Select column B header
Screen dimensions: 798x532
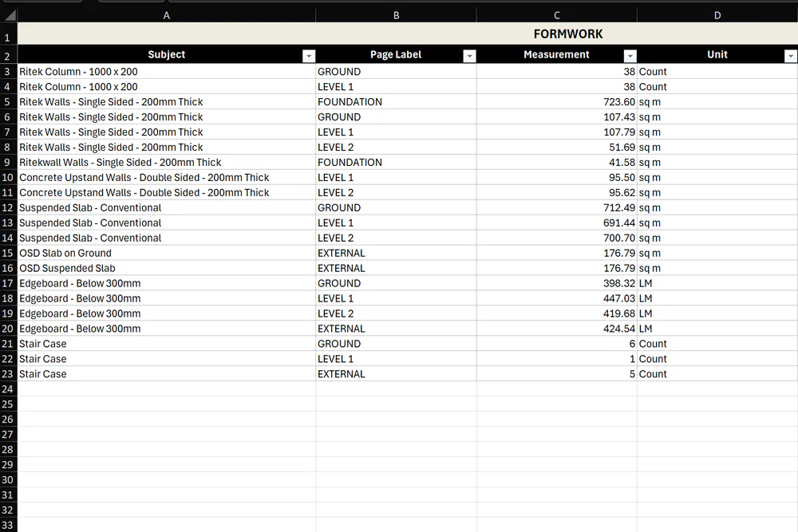(396, 15)
